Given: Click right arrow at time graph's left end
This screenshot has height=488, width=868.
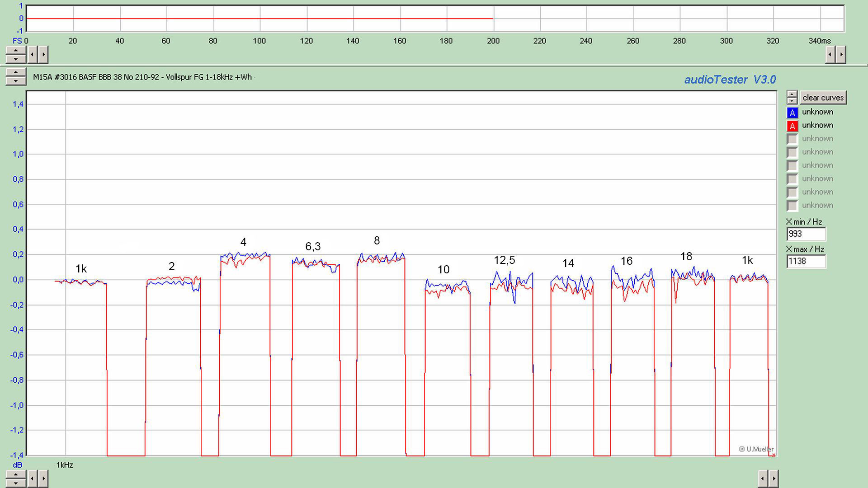Looking at the screenshot, I should point(43,55).
